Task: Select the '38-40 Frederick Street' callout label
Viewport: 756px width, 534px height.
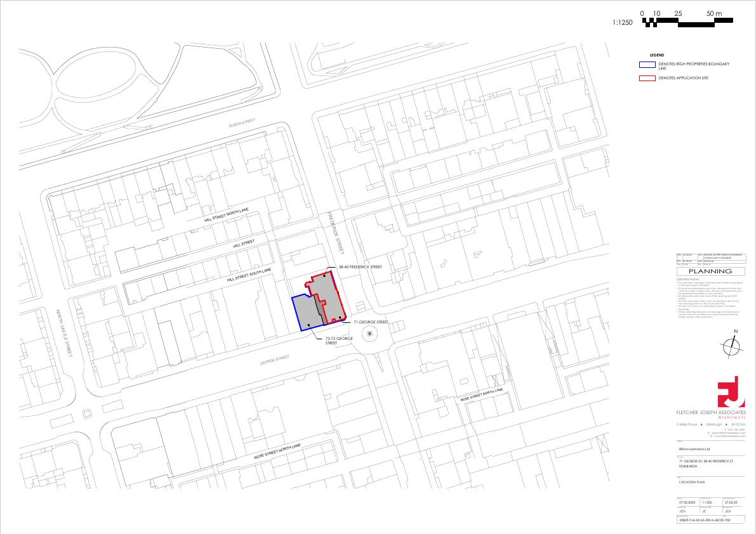Action: click(359, 267)
